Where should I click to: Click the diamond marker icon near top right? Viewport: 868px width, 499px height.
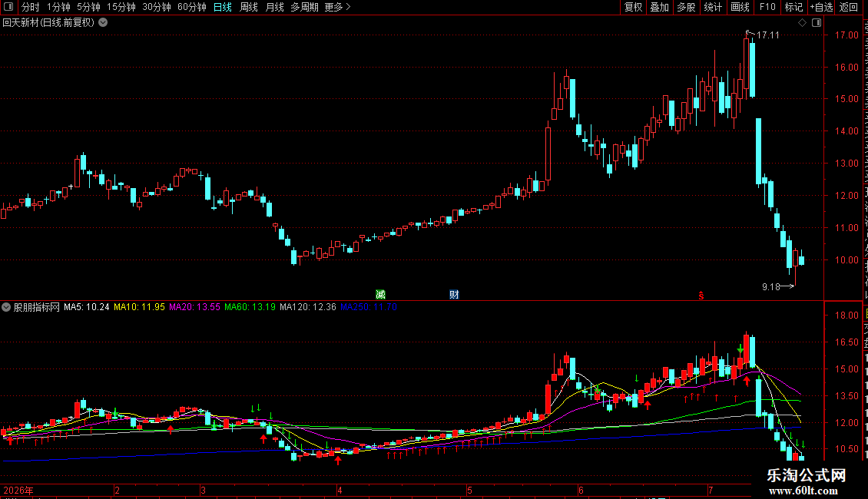(802, 23)
